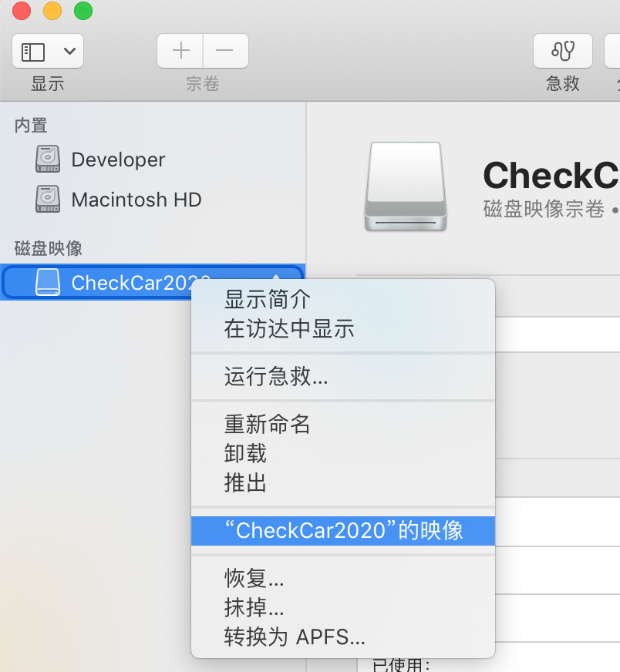
Task: Click the CheckCar2020 sidebar row label
Action: pos(131,283)
